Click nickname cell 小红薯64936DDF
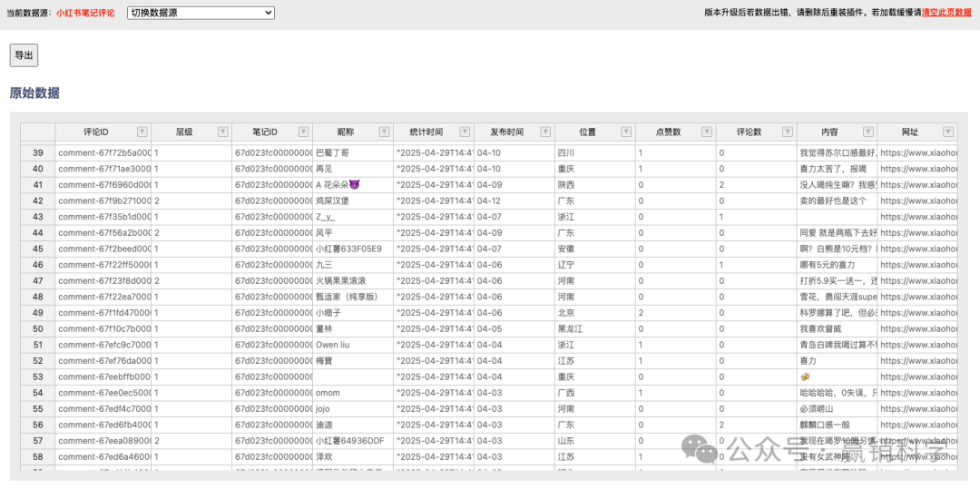 353,441
